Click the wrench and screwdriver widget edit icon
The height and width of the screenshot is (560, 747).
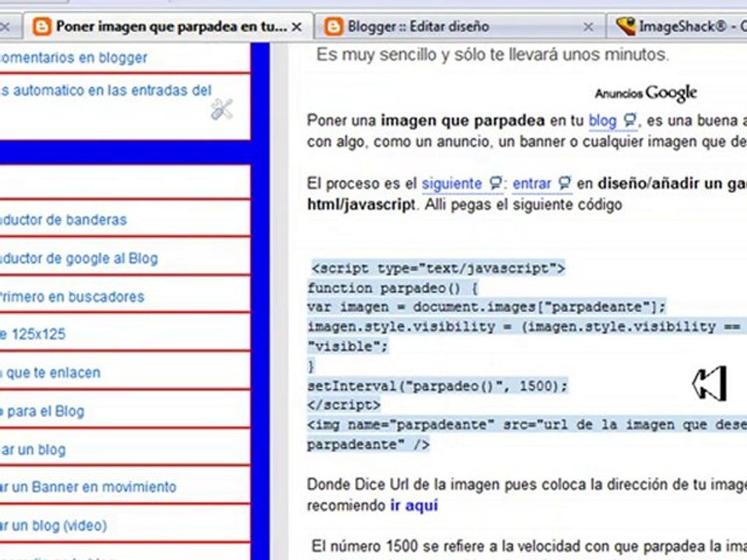coord(222,109)
